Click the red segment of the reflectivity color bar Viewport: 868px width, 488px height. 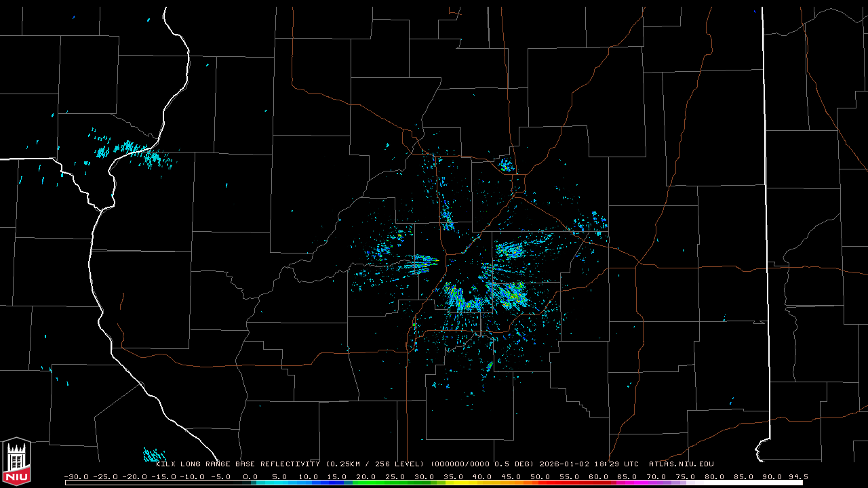point(573,483)
